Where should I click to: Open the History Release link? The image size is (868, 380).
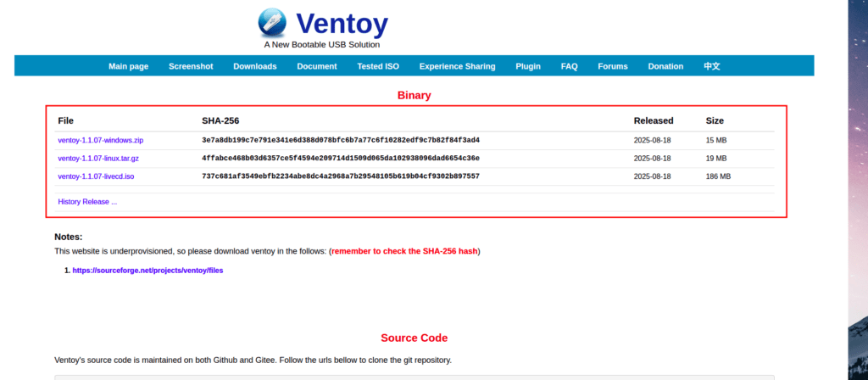click(87, 202)
